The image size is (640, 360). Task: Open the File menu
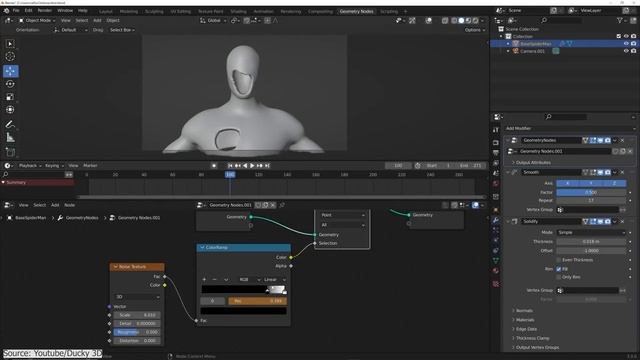16,11
